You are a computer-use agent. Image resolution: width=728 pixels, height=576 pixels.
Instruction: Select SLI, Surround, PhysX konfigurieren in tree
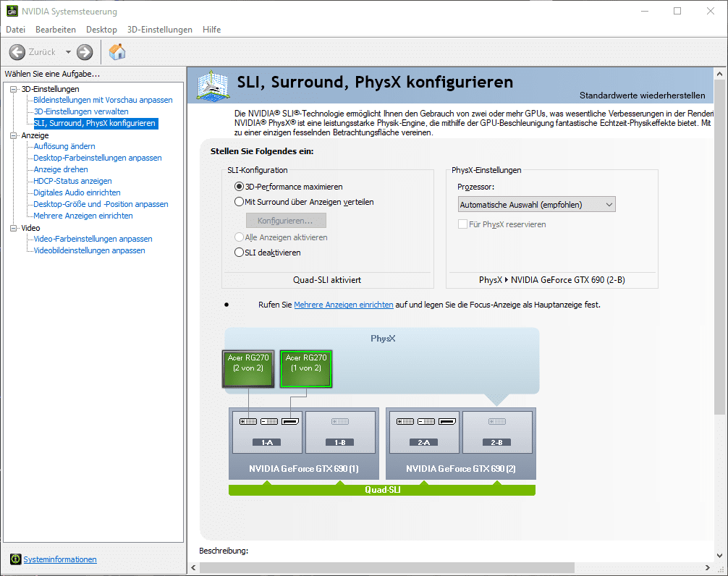coord(96,124)
